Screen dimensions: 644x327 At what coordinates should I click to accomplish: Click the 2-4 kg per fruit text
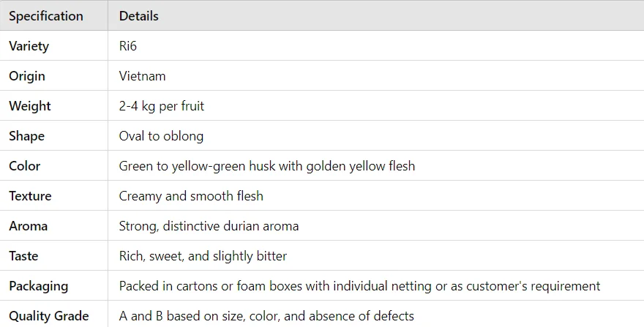tap(162, 106)
